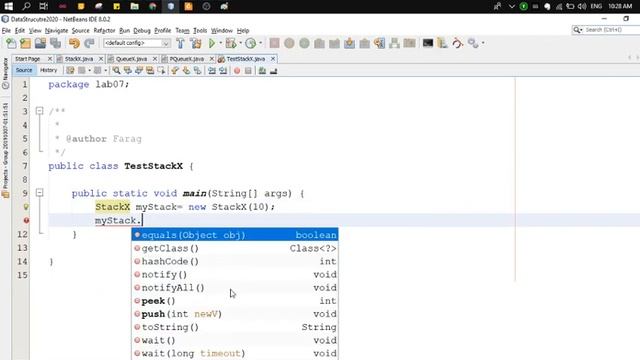The width and height of the screenshot is (640, 360).
Task: Click the Windows Start button
Action: (8, 6)
